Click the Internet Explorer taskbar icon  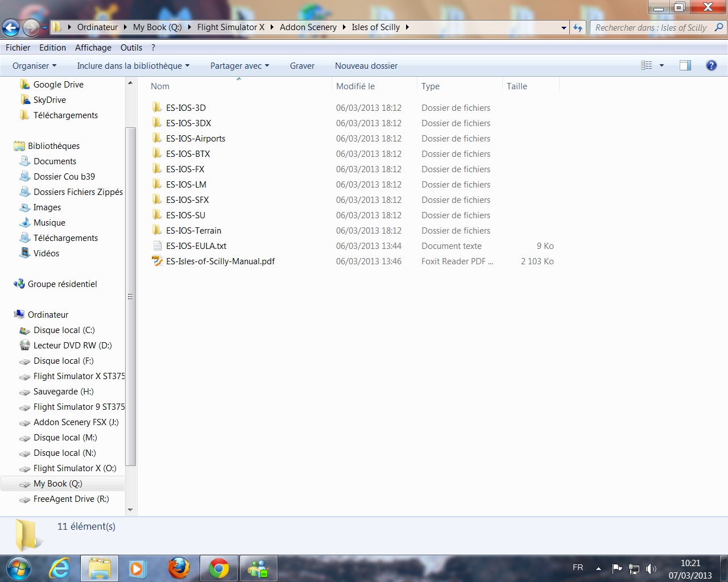[x=59, y=568]
